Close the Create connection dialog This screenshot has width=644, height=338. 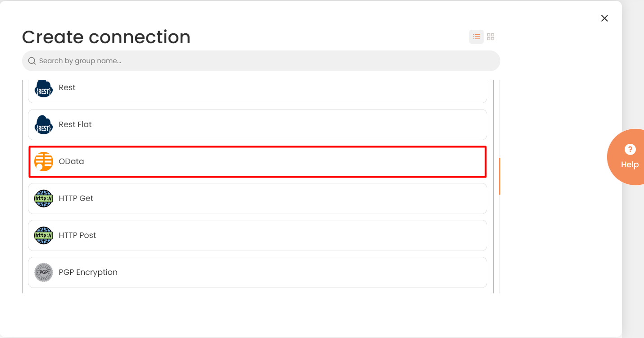click(604, 18)
